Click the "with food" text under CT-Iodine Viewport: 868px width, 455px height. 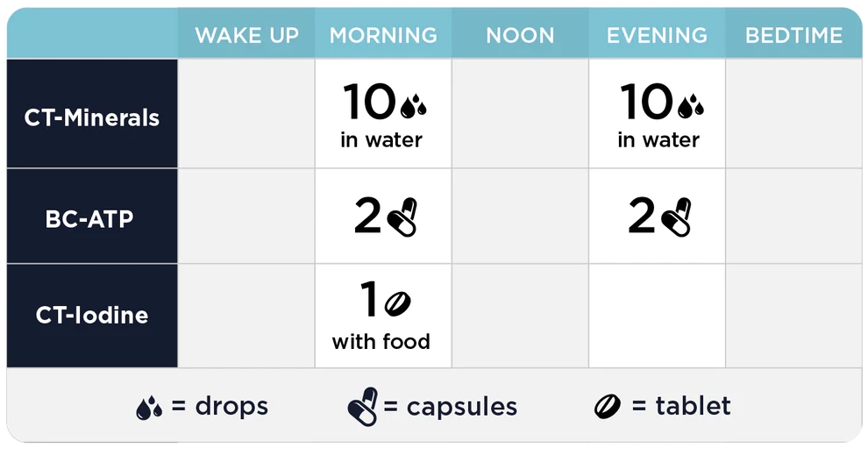pyautogui.click(x=381, y=342)
